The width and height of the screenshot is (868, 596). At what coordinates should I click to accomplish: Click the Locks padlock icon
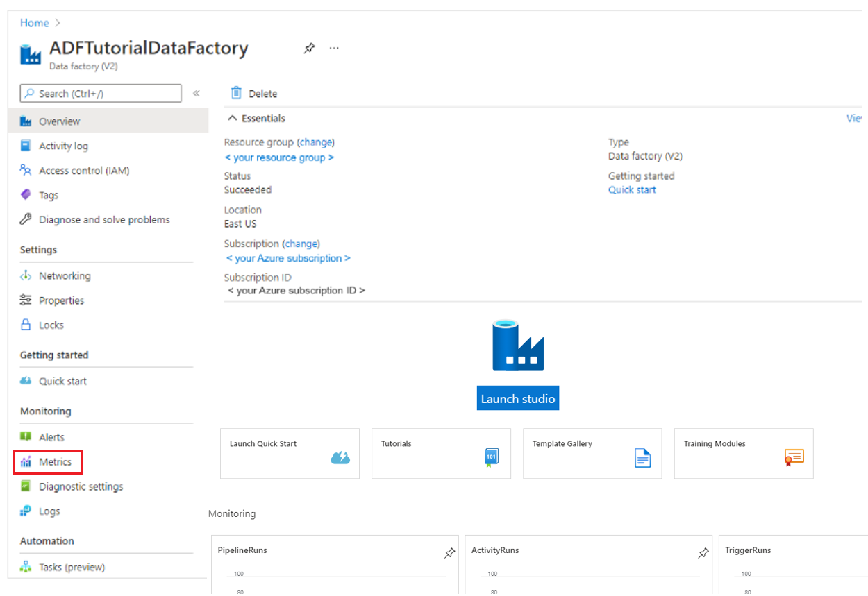pos(26,325)
